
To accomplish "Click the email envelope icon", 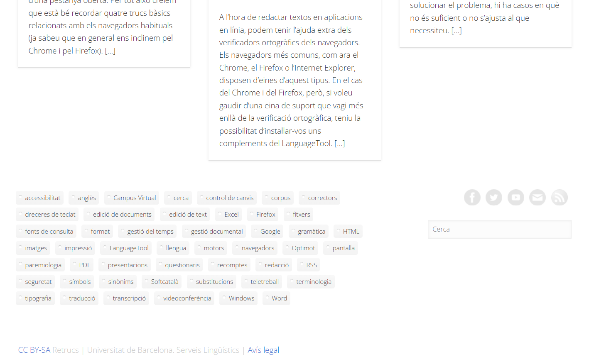I will point(537,198).
